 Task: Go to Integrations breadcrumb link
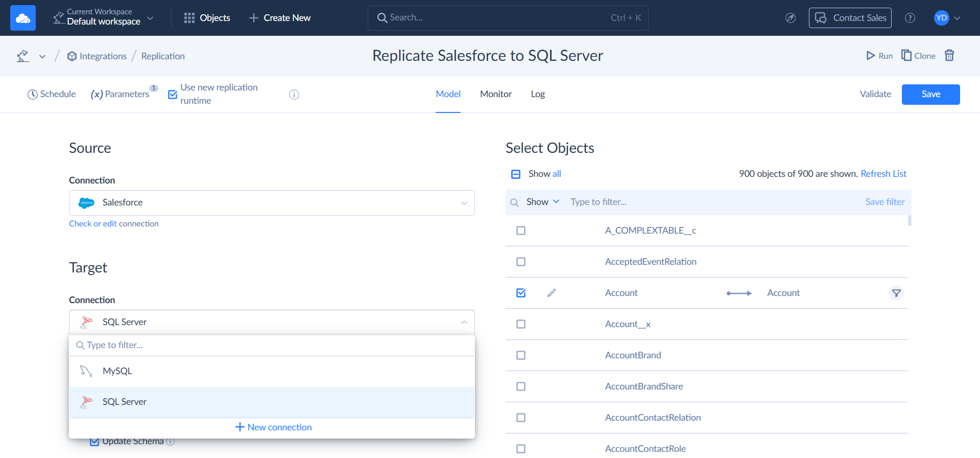[97, 56]
